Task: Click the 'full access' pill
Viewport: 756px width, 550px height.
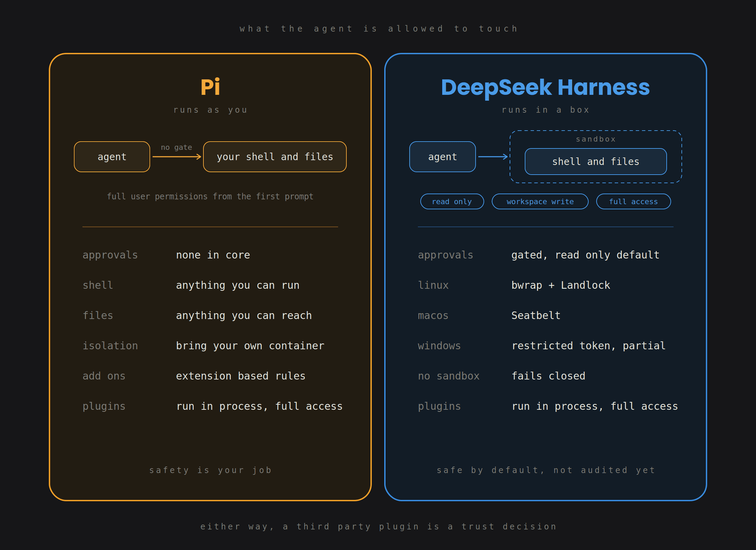Action: coord(633,201)
